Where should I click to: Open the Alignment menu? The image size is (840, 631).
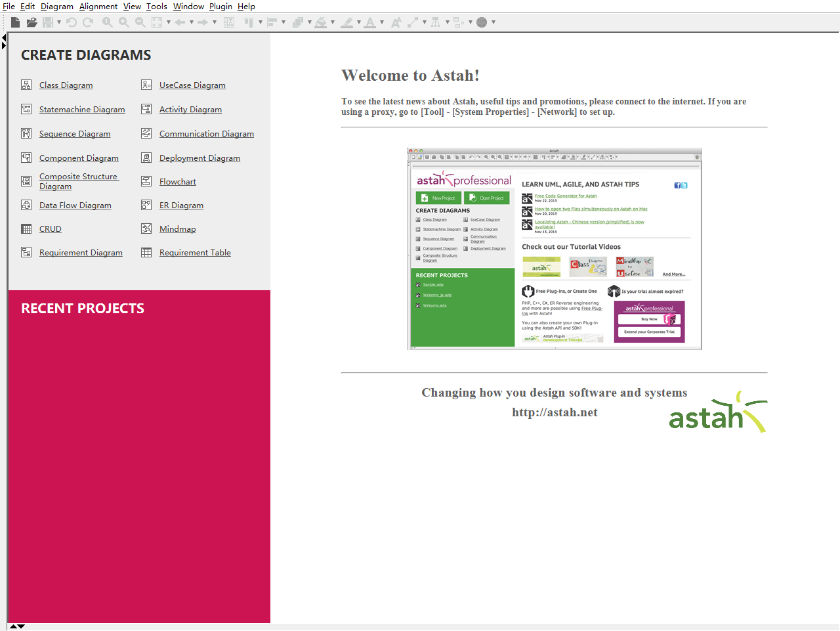point(98,6)
